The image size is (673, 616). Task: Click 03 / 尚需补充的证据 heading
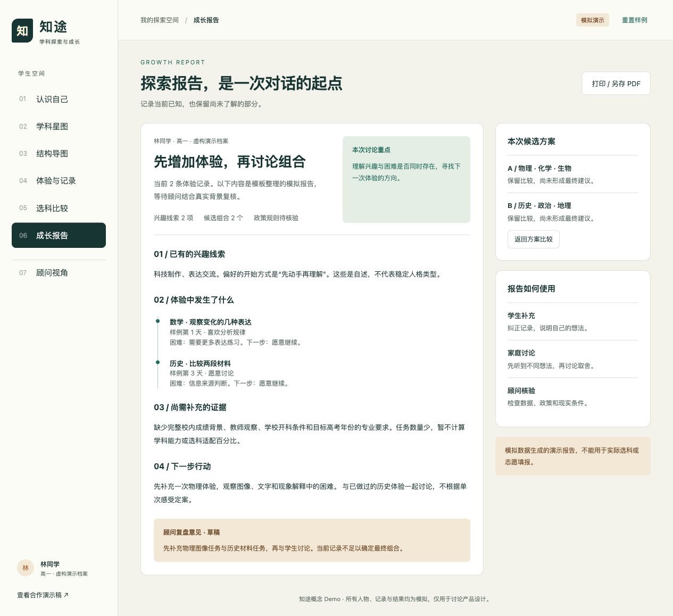click(190, 407)
